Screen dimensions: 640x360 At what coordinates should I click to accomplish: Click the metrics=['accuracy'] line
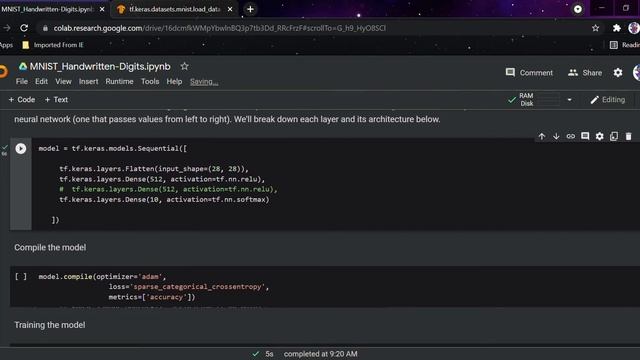coord(152,297)
